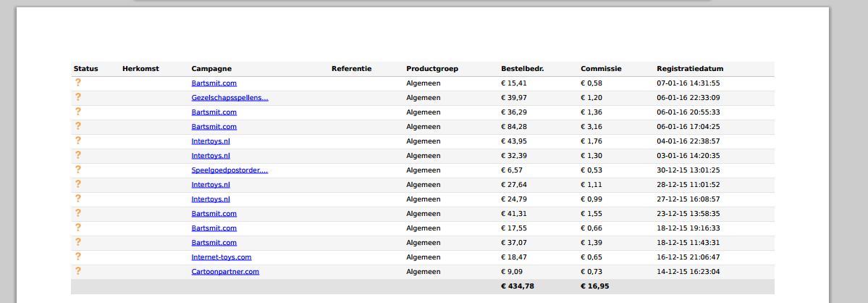Open Intertoys.nl link dated 04-01-16
This screenshot has height=303, width=868.
(211, 141)
